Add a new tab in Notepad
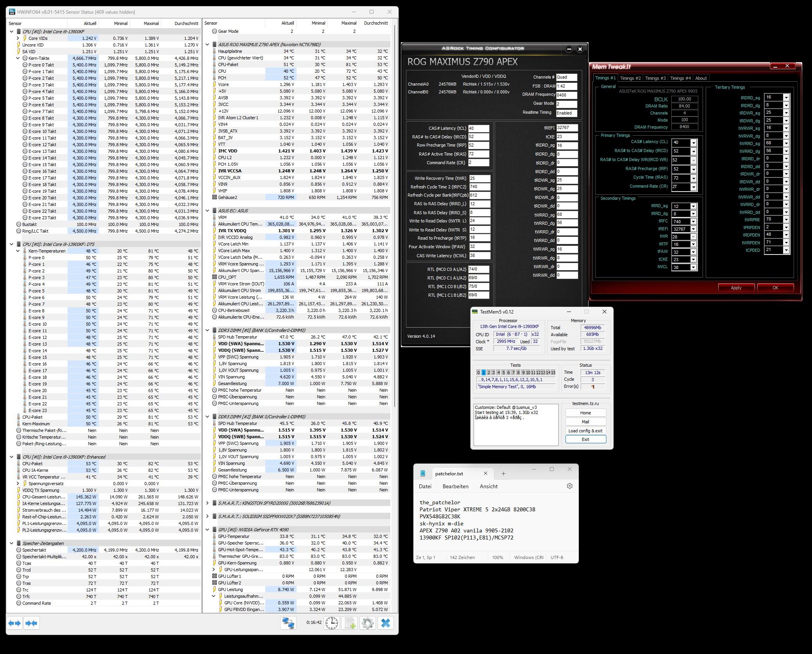The width and height of the screenshot is (812, 654). [x=503, y=473]
